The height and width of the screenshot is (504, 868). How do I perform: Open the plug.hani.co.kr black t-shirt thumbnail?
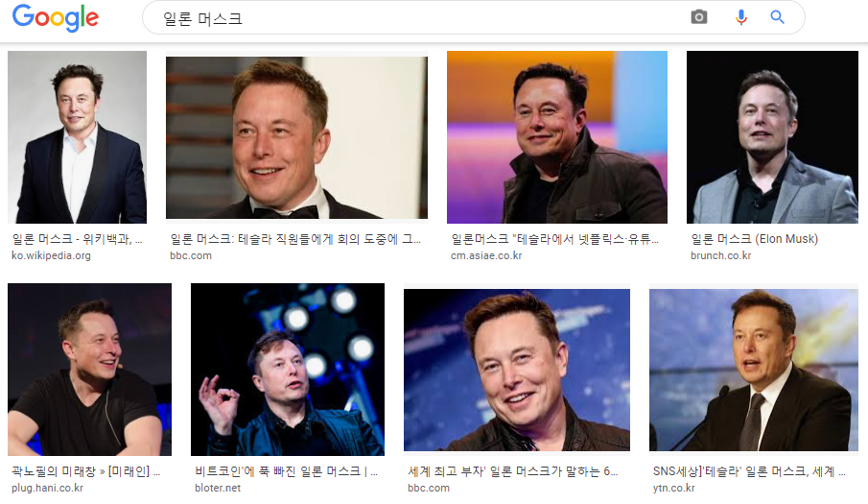pyautogui.click(x=90, y=370)
